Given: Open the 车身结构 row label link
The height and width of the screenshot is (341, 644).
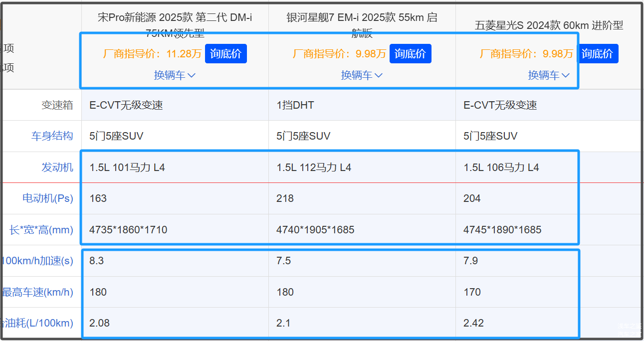Looking at the screenshot, I should point(52,136).
